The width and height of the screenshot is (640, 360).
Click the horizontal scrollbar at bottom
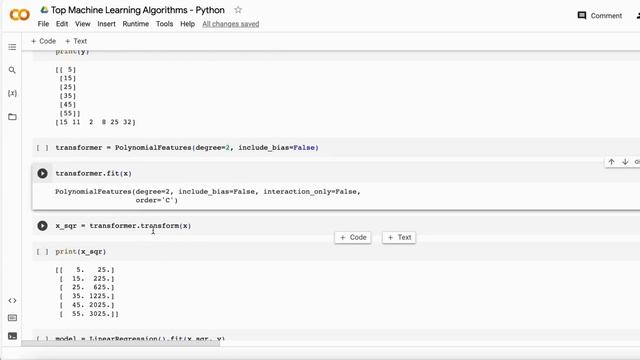pos(121,343)
